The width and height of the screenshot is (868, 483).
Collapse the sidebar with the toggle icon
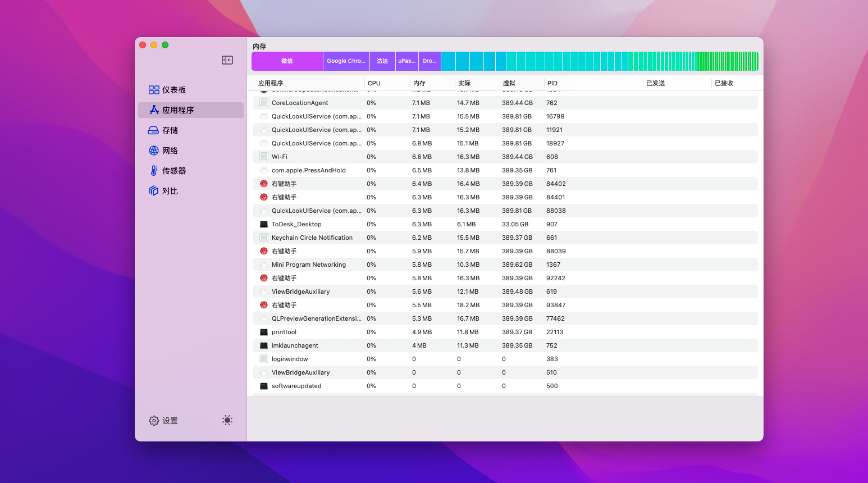[227, 60]
